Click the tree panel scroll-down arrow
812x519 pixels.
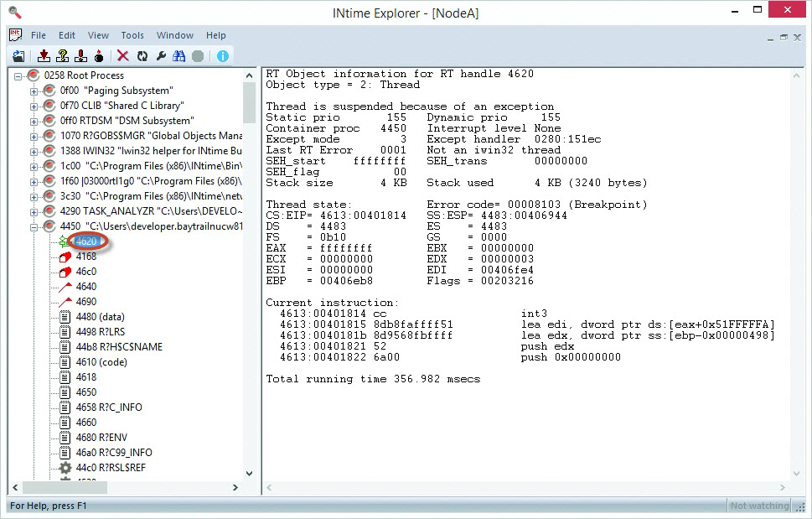pyautogui.click(x=249, y=474)
